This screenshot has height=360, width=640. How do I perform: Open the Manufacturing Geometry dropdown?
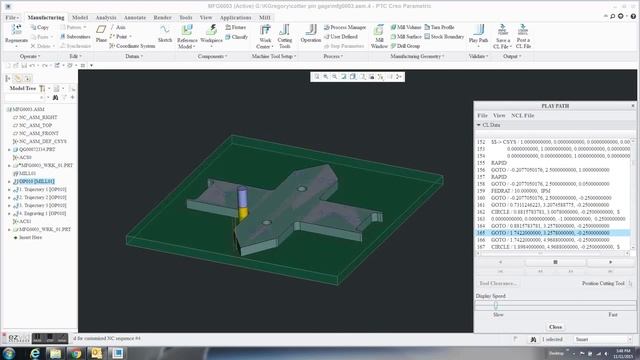coord(417,56)
